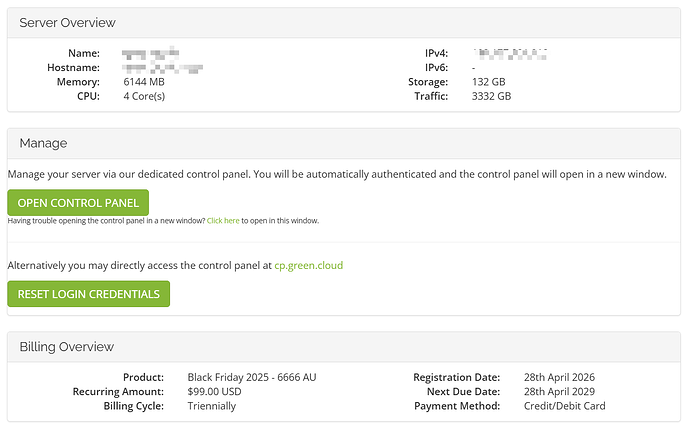This screenshot has width=690, height=426.
Task: Open the control panel via the green button
Action: point(78,202)
